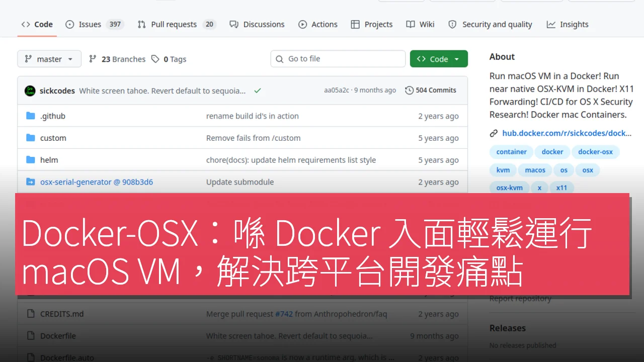
Task: Switch to the Actions tab
Action: coord(318,24)
